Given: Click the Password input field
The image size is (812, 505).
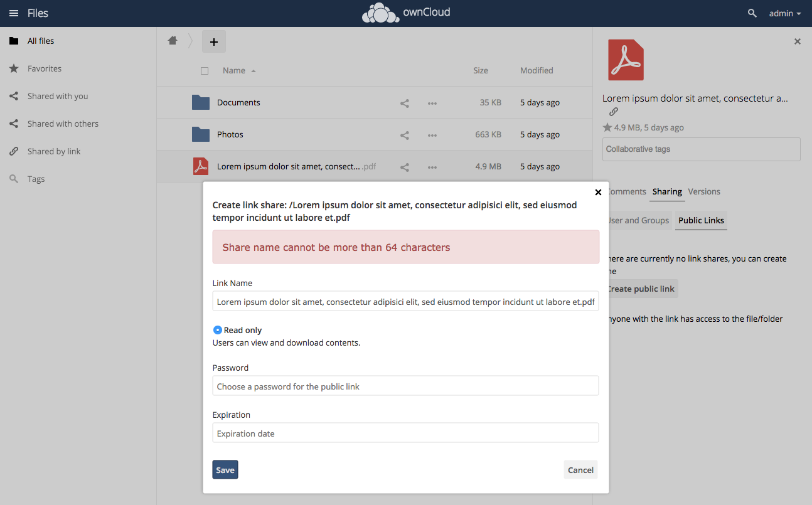Looking at the screenshot, I should (x=405, y=386).
